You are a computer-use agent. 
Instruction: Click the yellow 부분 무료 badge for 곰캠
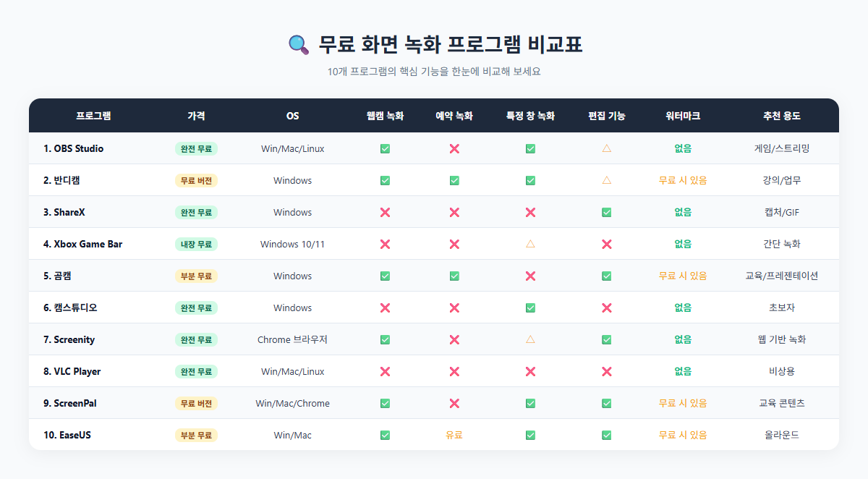(x=196, y=275)
